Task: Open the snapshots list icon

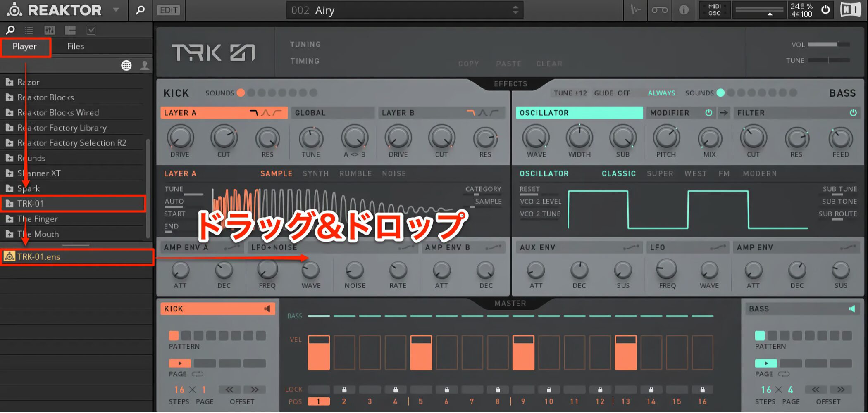Action: pyautogui.click(x=29, y=30)
